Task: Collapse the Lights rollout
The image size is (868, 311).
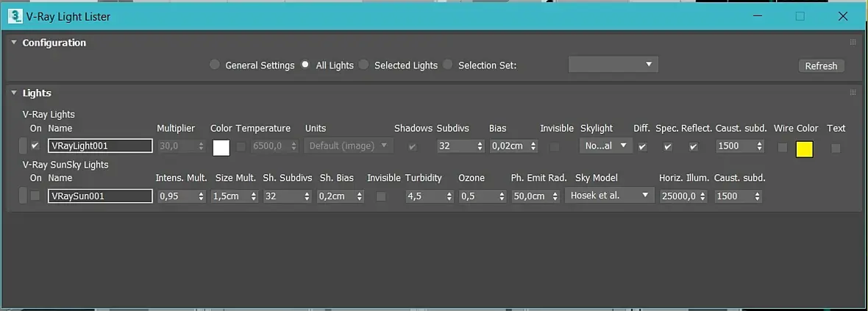Action: click(14, 93)
